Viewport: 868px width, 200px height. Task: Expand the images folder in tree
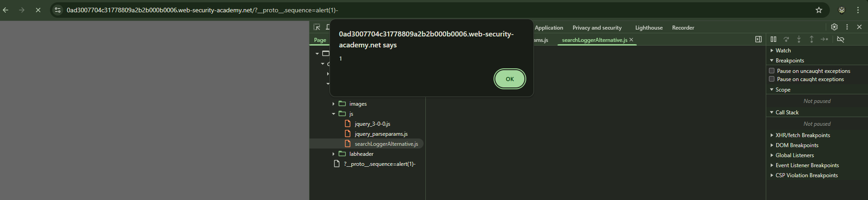click(x=333, y=104)
